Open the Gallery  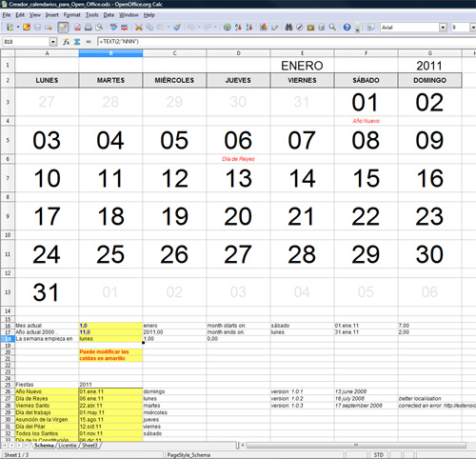tap(310, 28)
